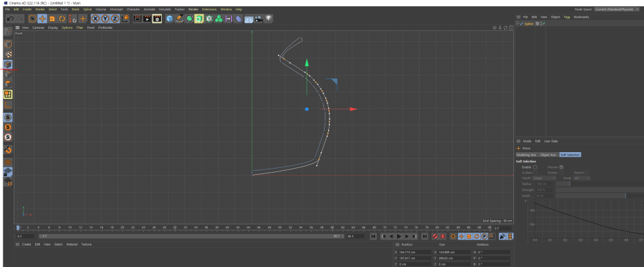Open the MoGraph menu

(x=117, y=9)
